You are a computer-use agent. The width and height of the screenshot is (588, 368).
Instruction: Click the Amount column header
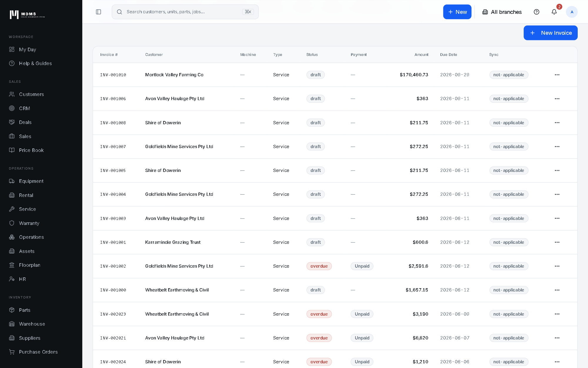pos(421,55)
